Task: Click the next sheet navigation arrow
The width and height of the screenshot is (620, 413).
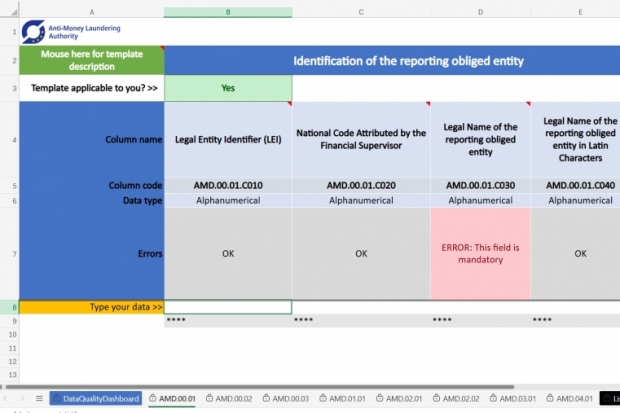Action: pyautogui.click(x=22, y=398)
